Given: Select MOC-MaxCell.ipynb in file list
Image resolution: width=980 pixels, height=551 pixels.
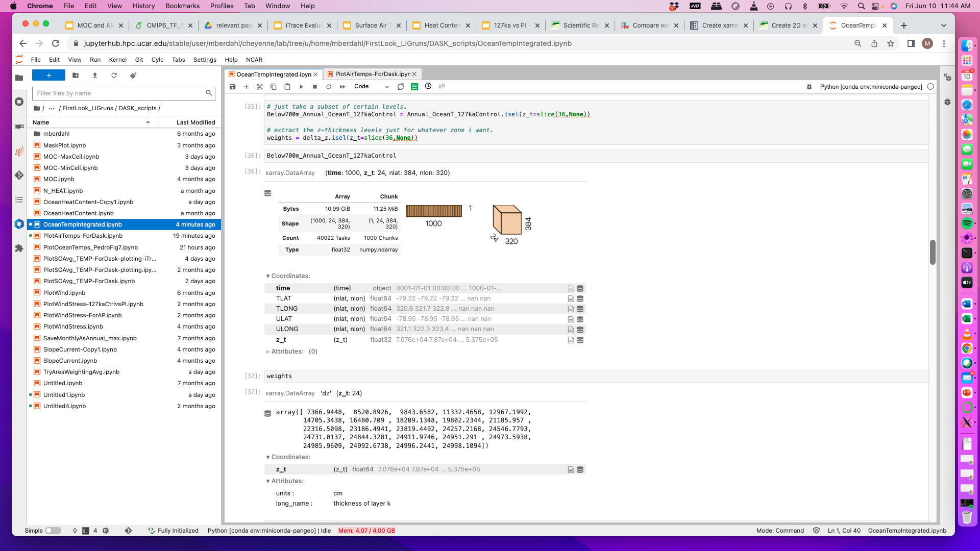Looking at the screenshot, I should 124,157.
